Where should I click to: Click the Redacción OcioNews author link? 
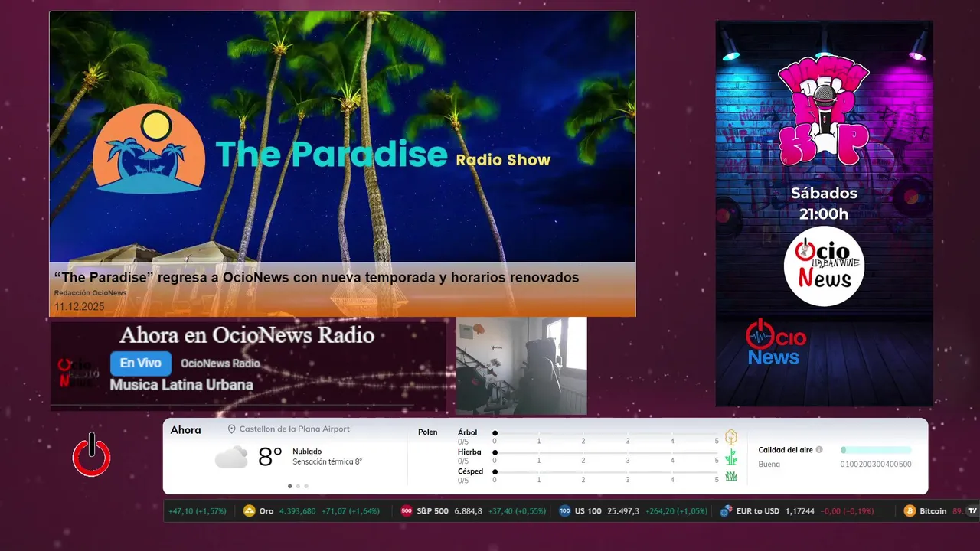(90, 293)
